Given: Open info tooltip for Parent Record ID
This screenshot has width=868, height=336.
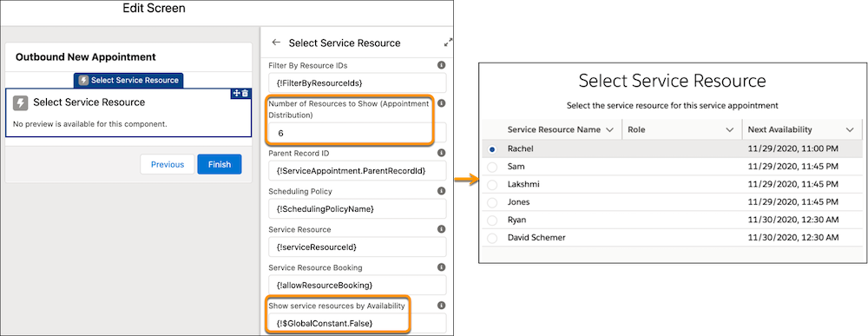Looking at the screenshot, I should 441,153.
